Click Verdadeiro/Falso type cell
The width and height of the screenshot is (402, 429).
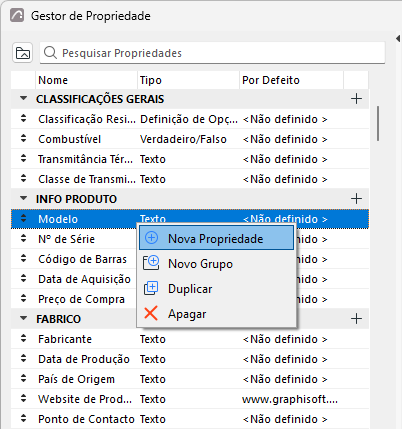[183, 139]
